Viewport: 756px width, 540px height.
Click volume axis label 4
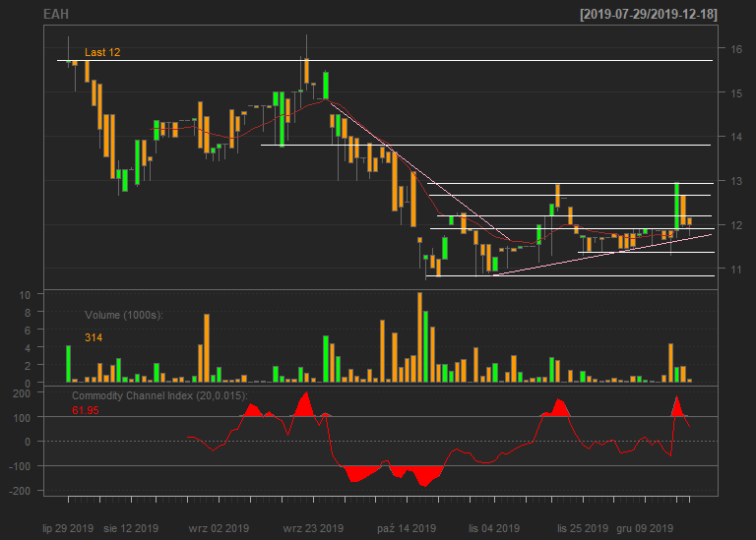(28, 348)
